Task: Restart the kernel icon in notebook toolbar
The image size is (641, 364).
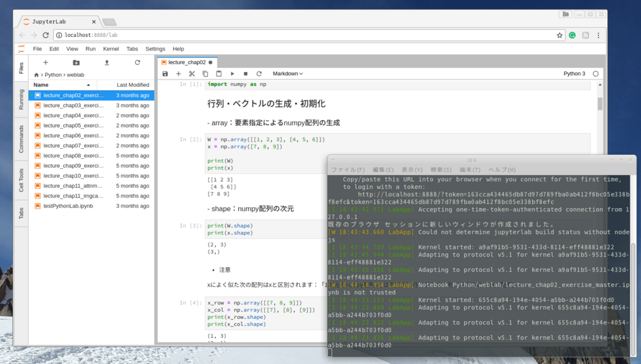Action: [259, 74]
